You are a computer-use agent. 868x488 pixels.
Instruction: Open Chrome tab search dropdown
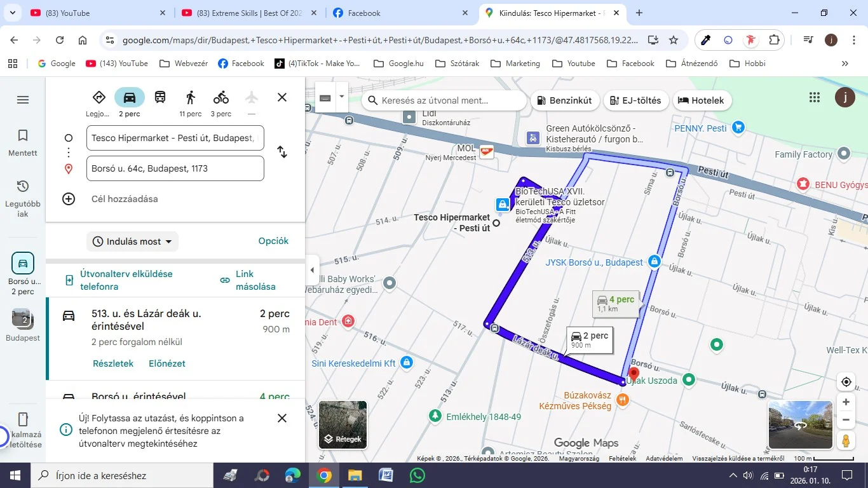(x=13, y=13)
